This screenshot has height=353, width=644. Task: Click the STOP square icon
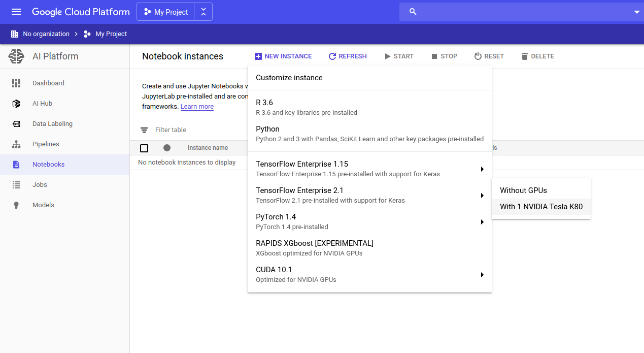pos(434,56)
